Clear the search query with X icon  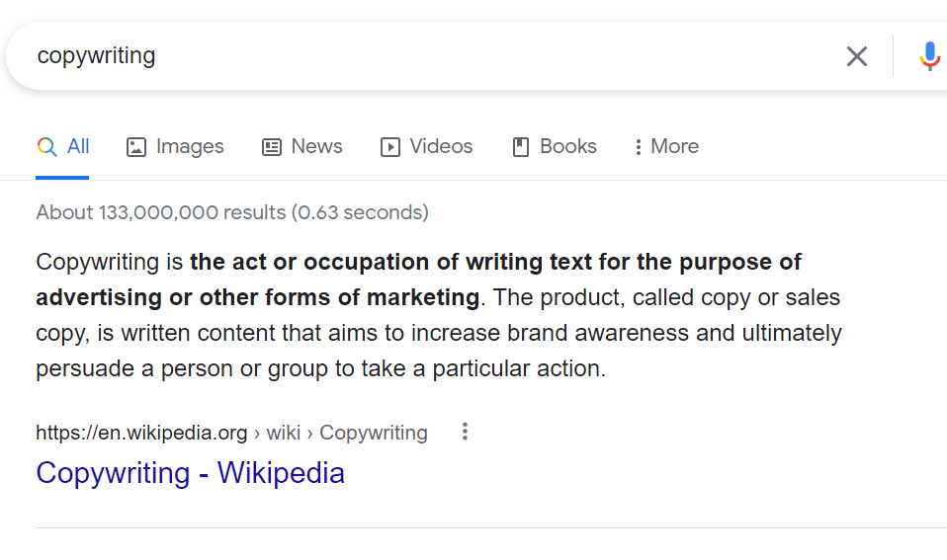pyautogui.click(x=856, y=56)
